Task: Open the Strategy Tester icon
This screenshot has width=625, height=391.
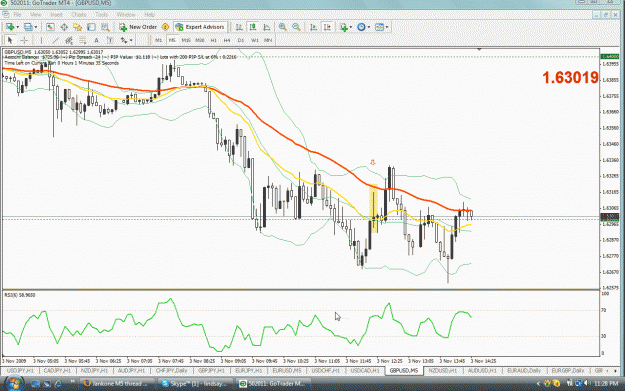Action: (x=105, y=27)
